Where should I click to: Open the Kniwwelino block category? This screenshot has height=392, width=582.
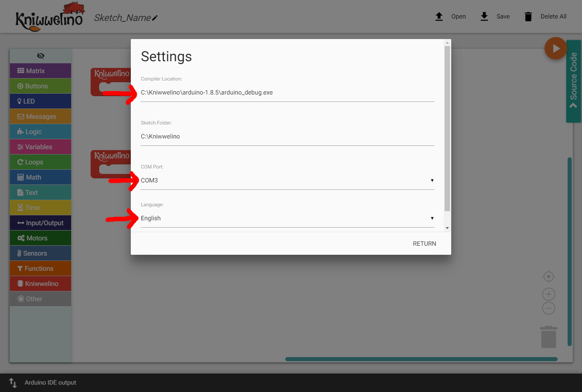[x=40, y=284]
